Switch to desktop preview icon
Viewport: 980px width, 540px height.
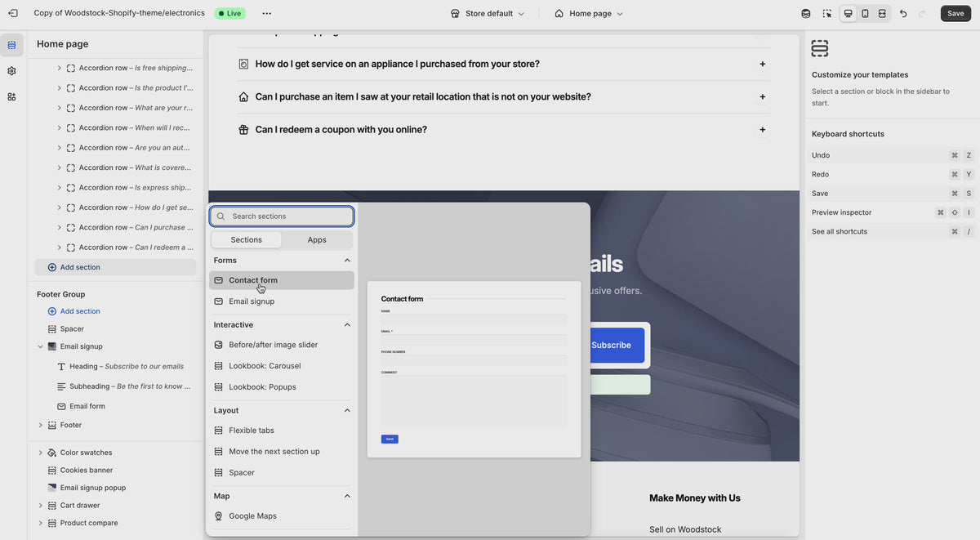pyautogui.click(x=848, y=13)
